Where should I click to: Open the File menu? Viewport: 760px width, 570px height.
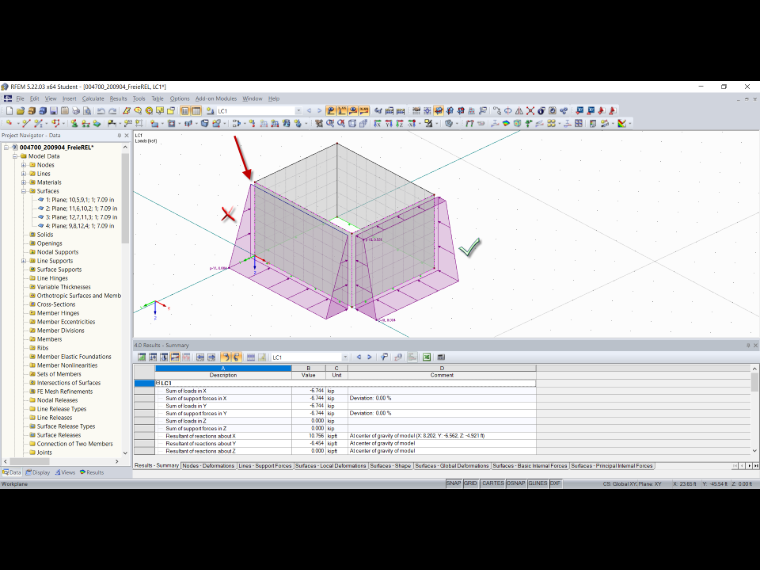(20, 99)
